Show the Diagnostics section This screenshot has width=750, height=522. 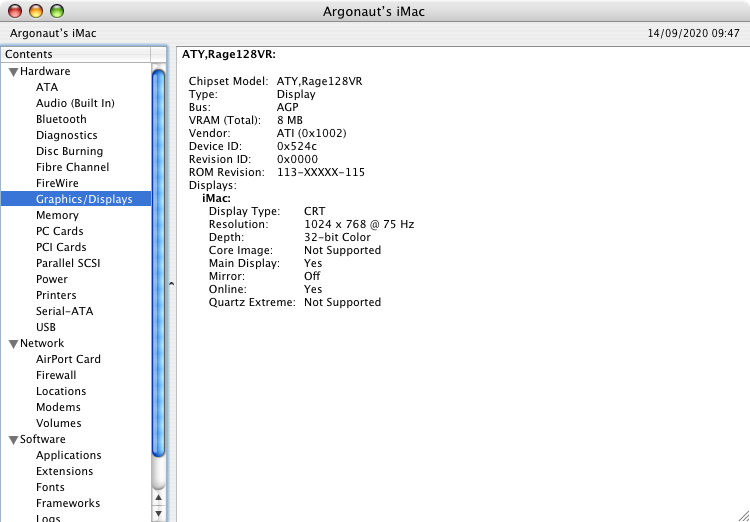(66, 135)
